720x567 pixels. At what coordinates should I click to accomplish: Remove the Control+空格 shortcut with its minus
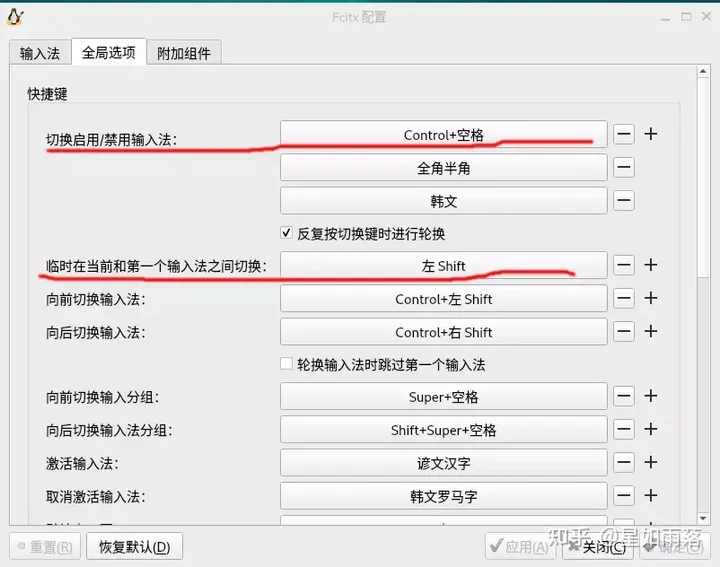pyautogui.click(x=624, y=135)
